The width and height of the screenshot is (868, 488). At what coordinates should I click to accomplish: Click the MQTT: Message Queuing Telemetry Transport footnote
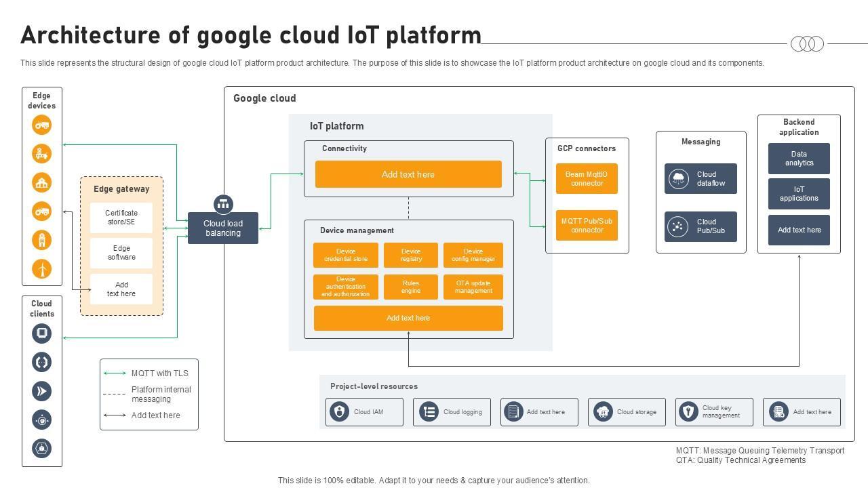[760, 451]
